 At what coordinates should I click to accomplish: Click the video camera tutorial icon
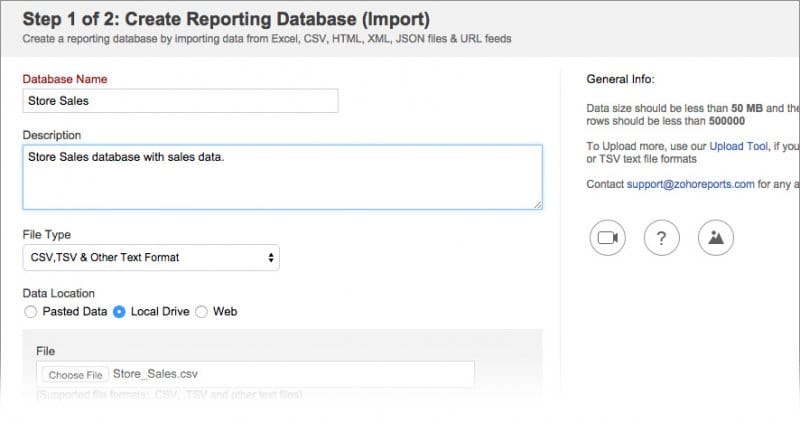[606, 238]
